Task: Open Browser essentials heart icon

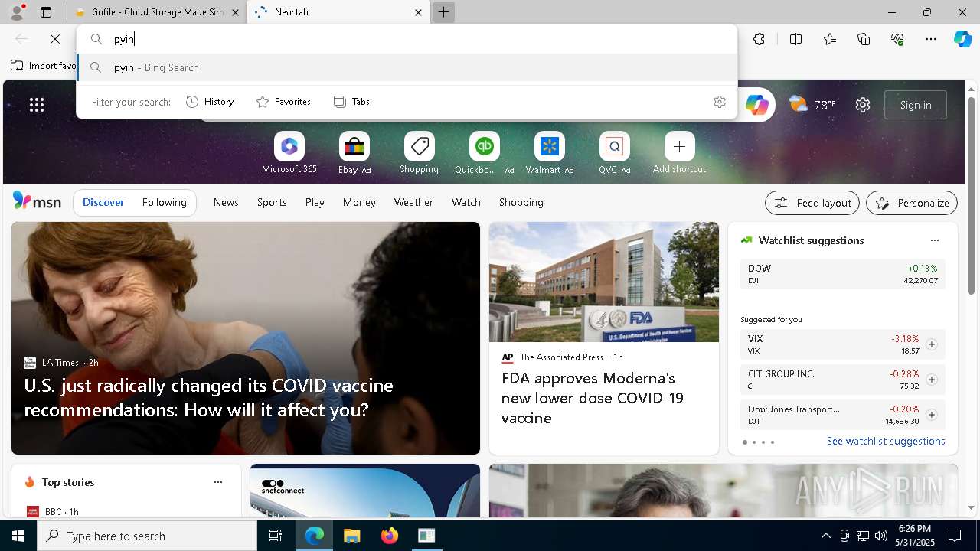Action: 897,39
